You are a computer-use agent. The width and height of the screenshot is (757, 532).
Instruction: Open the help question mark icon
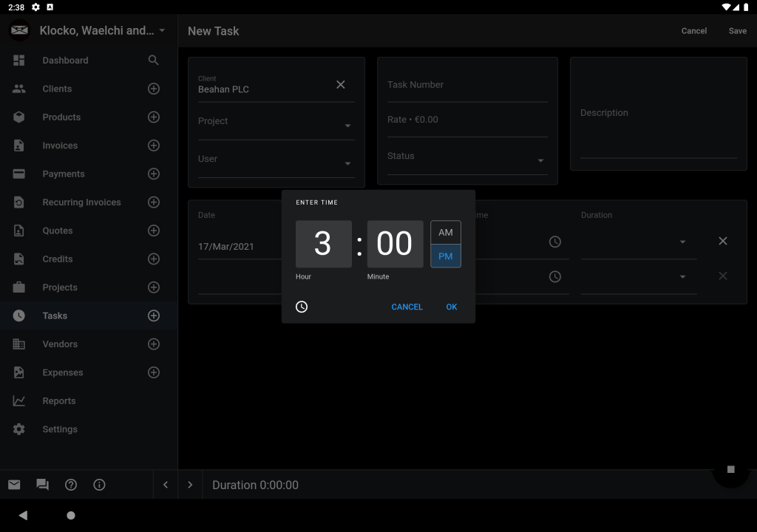[71, 485]
